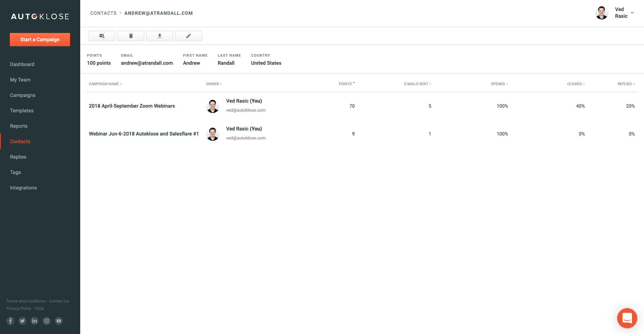The height and width of the screenshot is (334, 644).
Task: Click e-mails sent value 5
Action: 430,106
